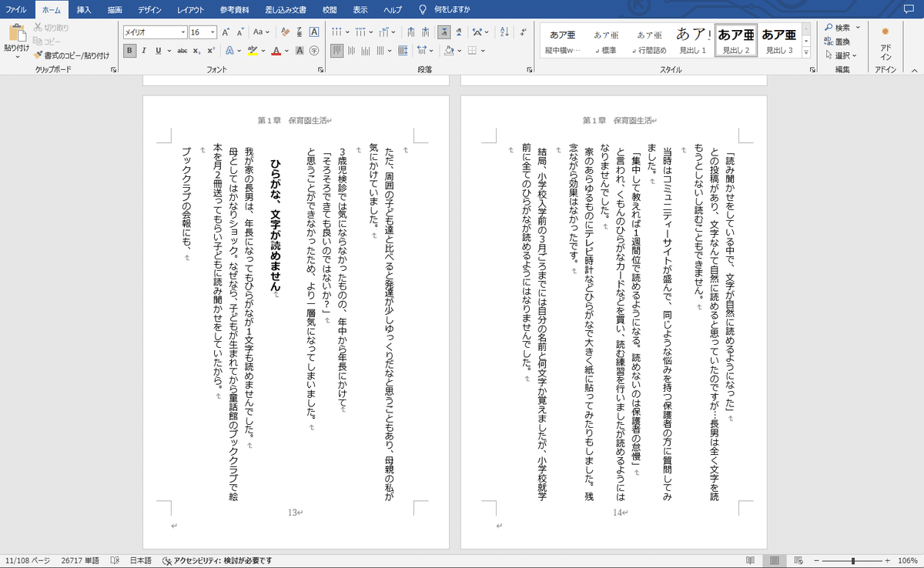Click the enclosed character (字) icon
This screenshot has width=924, height=568.
click(x=314, y=51)
